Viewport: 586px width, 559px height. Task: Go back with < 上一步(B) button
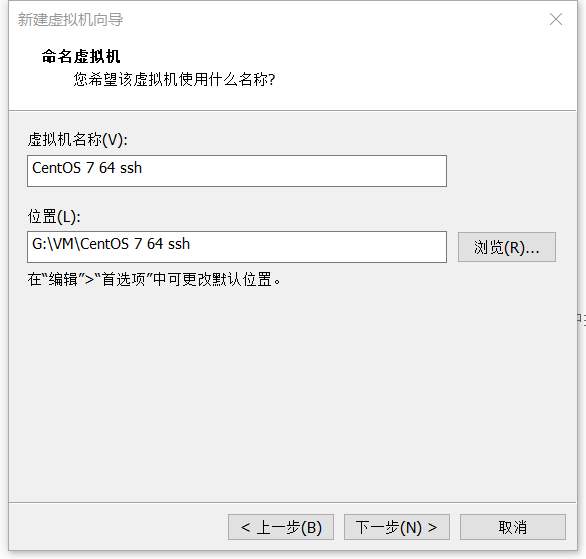(x=281, y=527)
